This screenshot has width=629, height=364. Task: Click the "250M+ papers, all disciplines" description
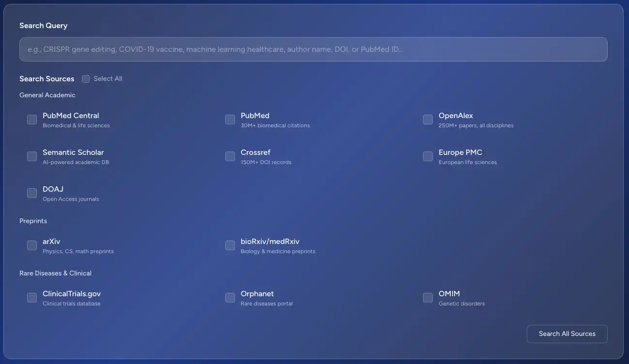(x=476, y=126)
